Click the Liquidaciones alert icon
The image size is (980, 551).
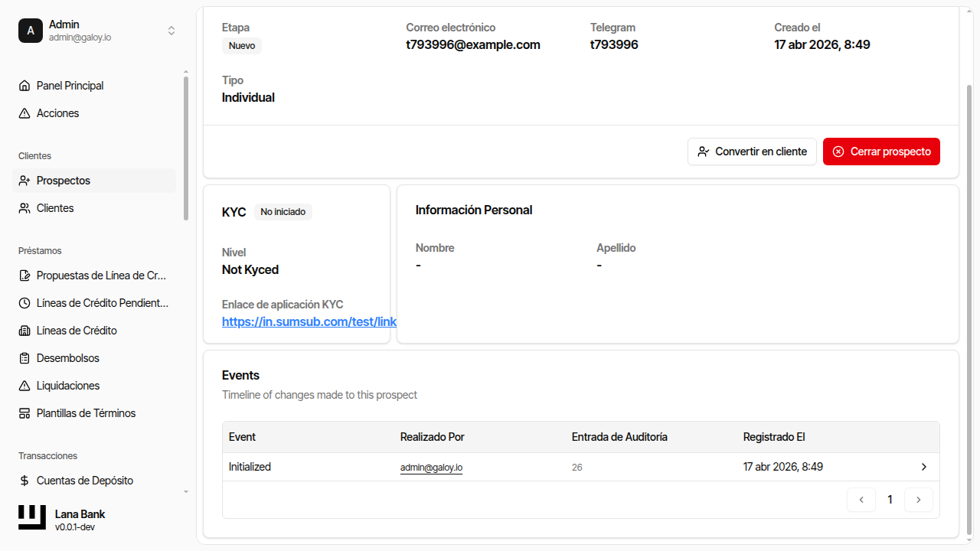pos(24,385)
